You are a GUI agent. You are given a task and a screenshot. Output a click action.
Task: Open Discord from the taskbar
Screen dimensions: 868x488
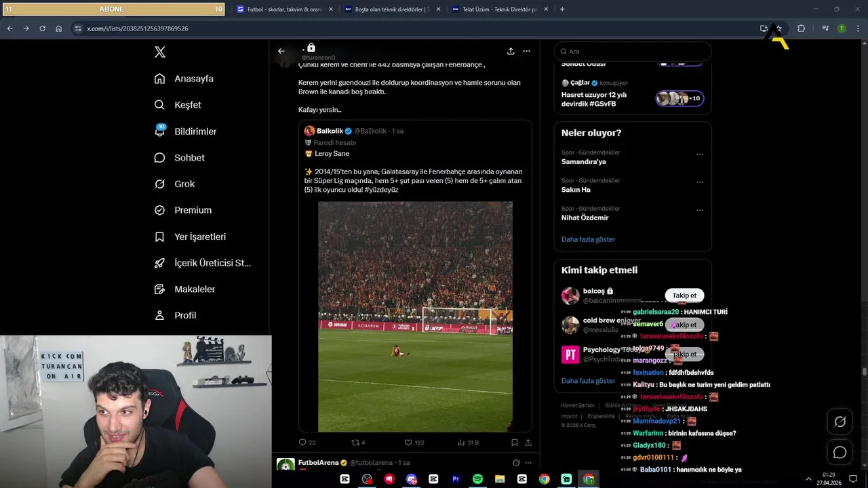(411, 479)
